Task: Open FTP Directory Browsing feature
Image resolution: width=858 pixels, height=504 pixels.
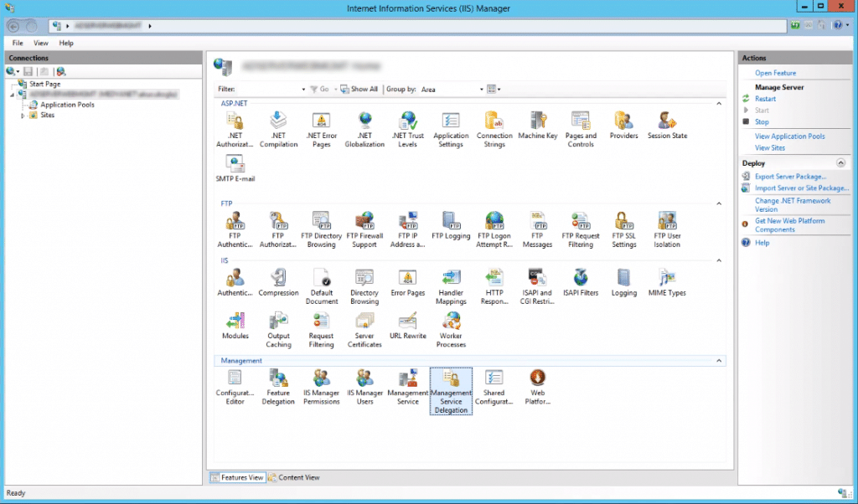Action: (x=321, y=229)
